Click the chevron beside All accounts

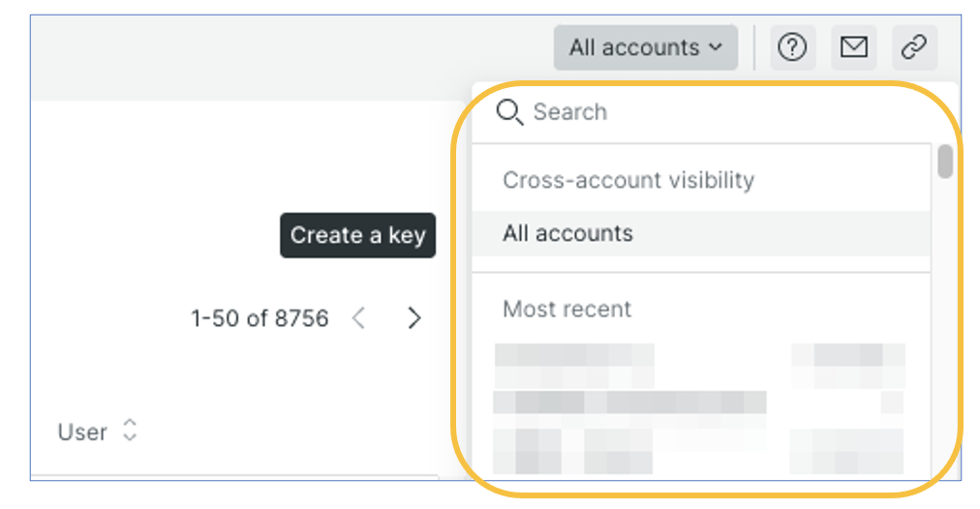[716, 47]
